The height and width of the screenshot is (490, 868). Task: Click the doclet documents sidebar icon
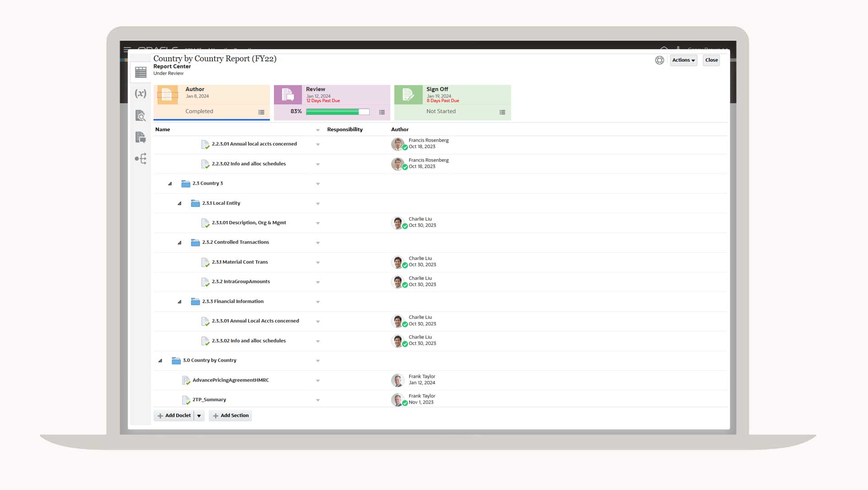141,137
